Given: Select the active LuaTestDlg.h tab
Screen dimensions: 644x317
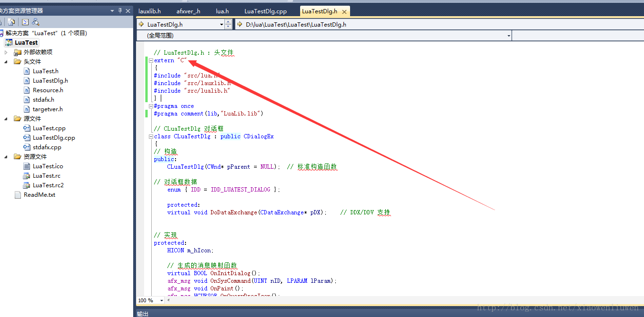Looking at the screenshot, I should point(320,11).
